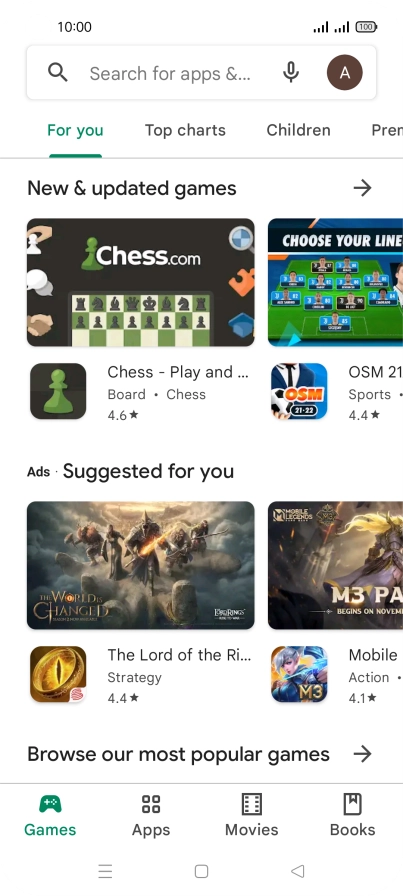
Task: Go to the Apps bottom navigation section
Action: click(151, 815)
